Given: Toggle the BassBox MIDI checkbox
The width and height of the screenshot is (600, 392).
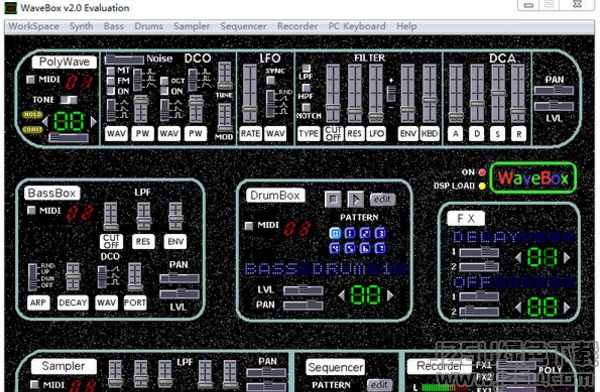Looking at the screenshot, I should click(x=31, y=210).
